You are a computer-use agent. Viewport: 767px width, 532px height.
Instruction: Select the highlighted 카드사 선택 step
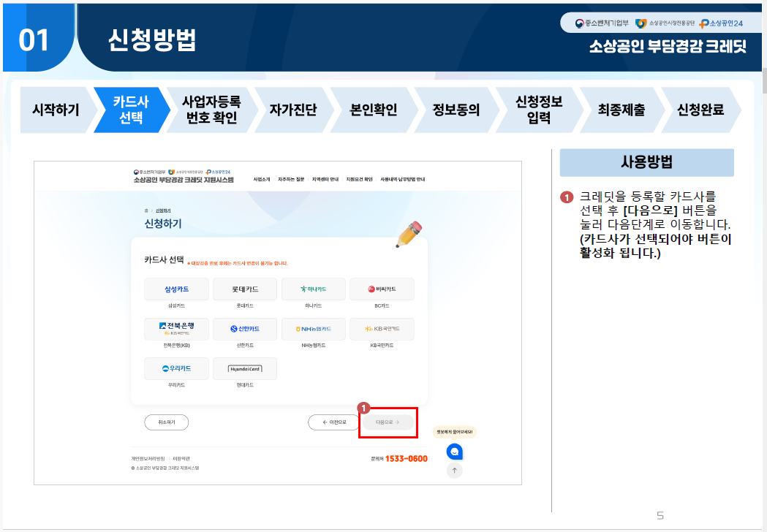[131, 110]
